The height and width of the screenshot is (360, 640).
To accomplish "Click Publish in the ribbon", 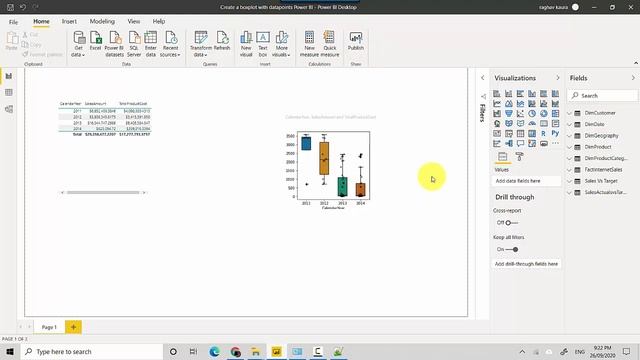I will pyautogui.click(x=356, y=41).
